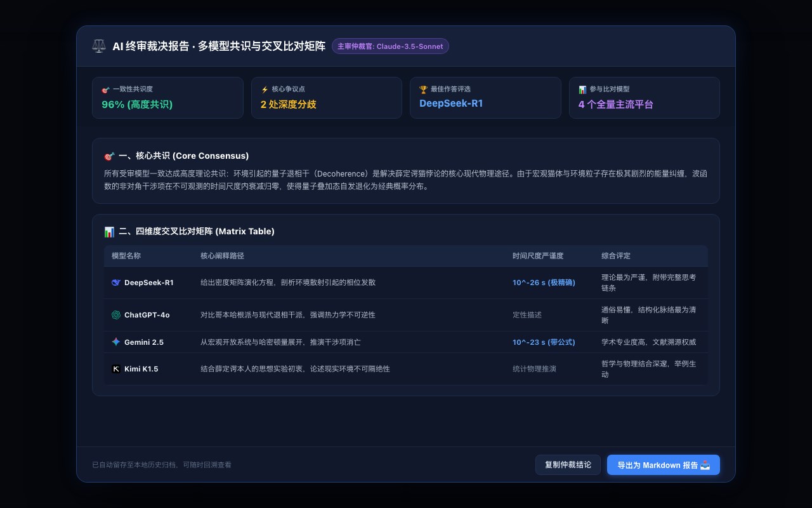This screenshot has width=812, height=508.
Task: Click the scales icon in report header
Action: coord(99,46)
